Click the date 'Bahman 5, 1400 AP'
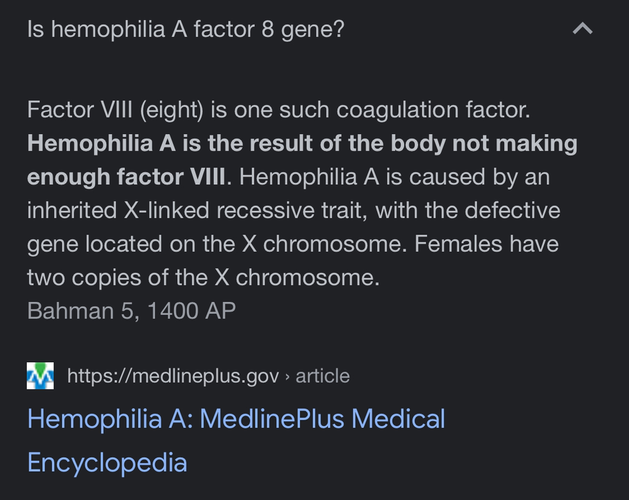Image resolution: width=629 pixels, height=500 pixels. (131, 310)
